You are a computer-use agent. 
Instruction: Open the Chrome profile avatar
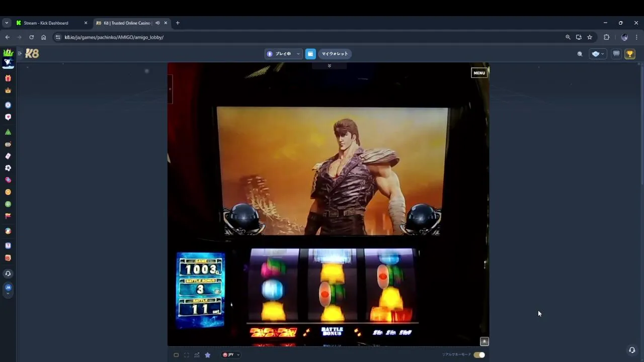(624, 37)
